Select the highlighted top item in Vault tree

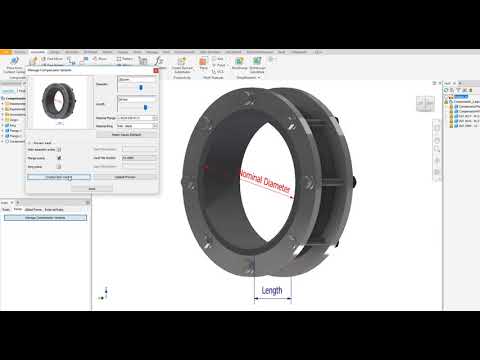pyautogui.click(x=461, y=97)
